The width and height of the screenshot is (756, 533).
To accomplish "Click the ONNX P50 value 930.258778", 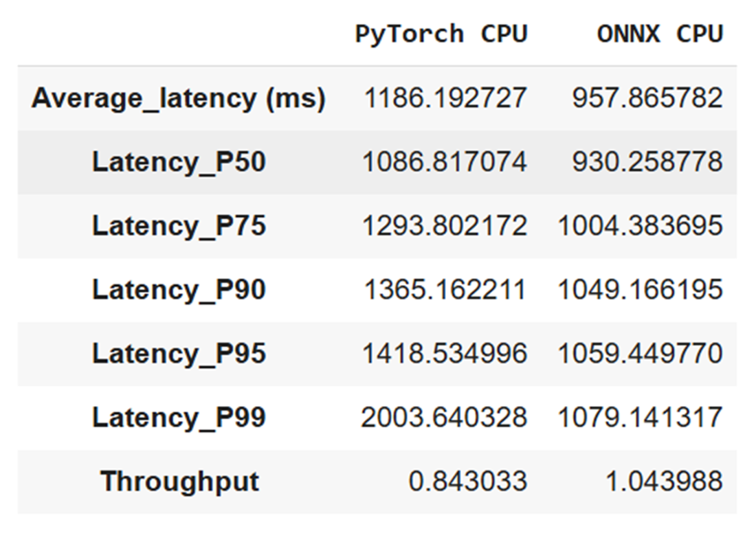I will [x=647, y=162].
